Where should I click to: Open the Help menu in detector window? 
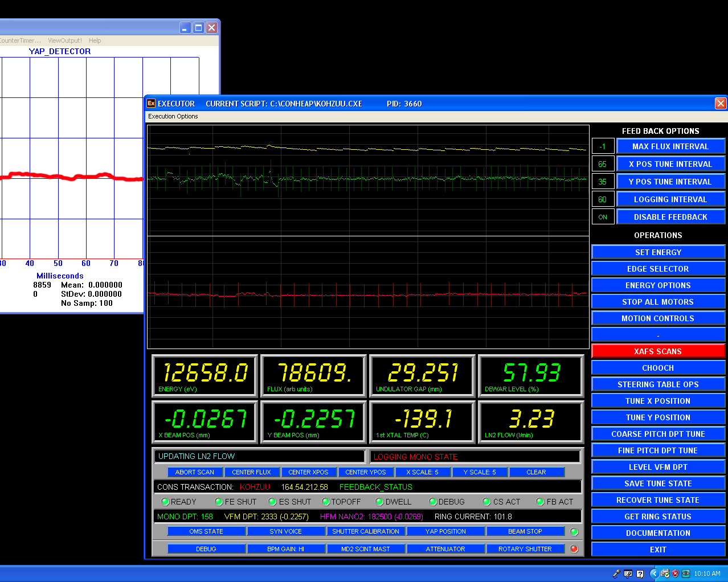[x=95, y=40]
